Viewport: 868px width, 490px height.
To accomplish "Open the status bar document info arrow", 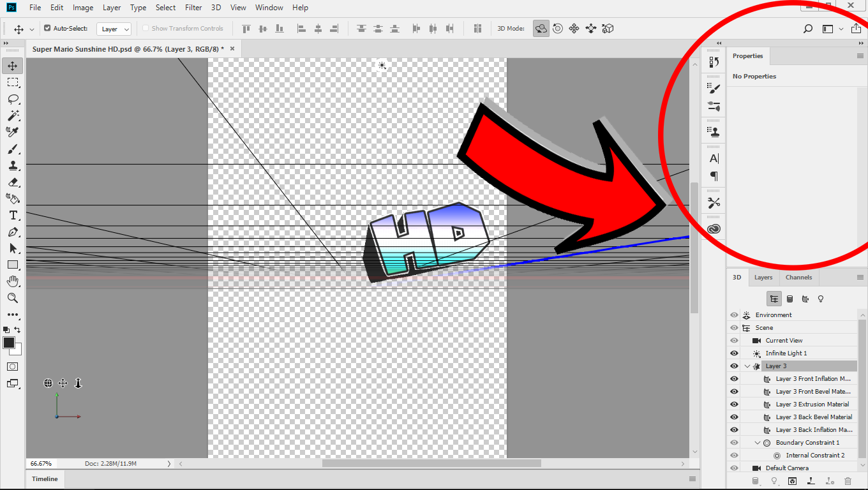I will pos(169,464).
